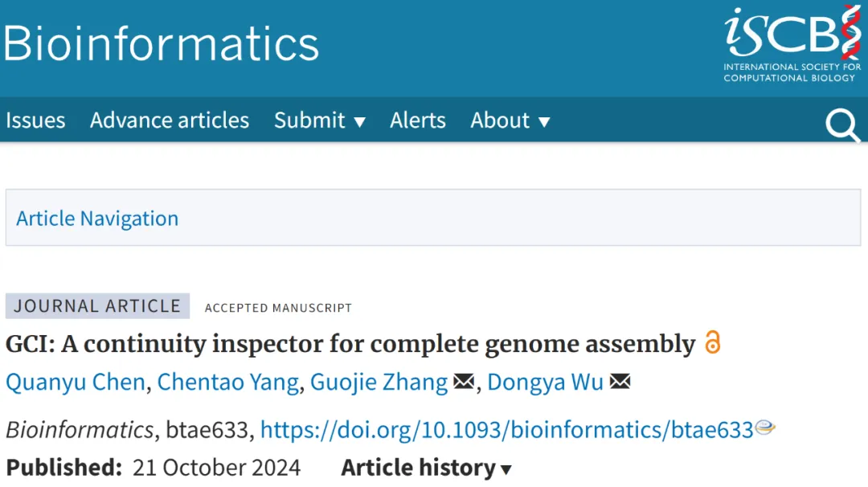Screen dimensions: 868x487
Task: Follow the DOI link for btae633
Action: point(506,430)
